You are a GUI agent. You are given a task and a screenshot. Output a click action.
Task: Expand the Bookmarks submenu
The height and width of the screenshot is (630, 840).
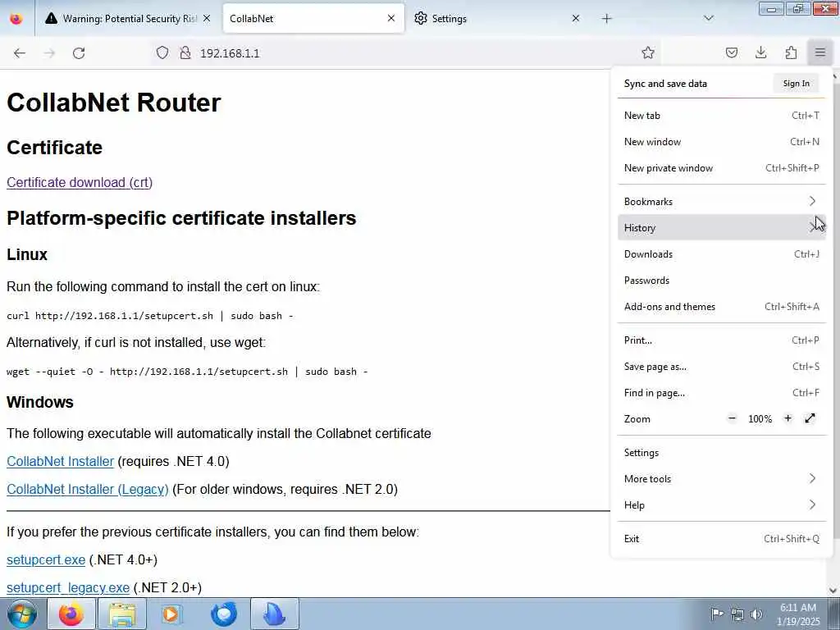coord(722,202)
